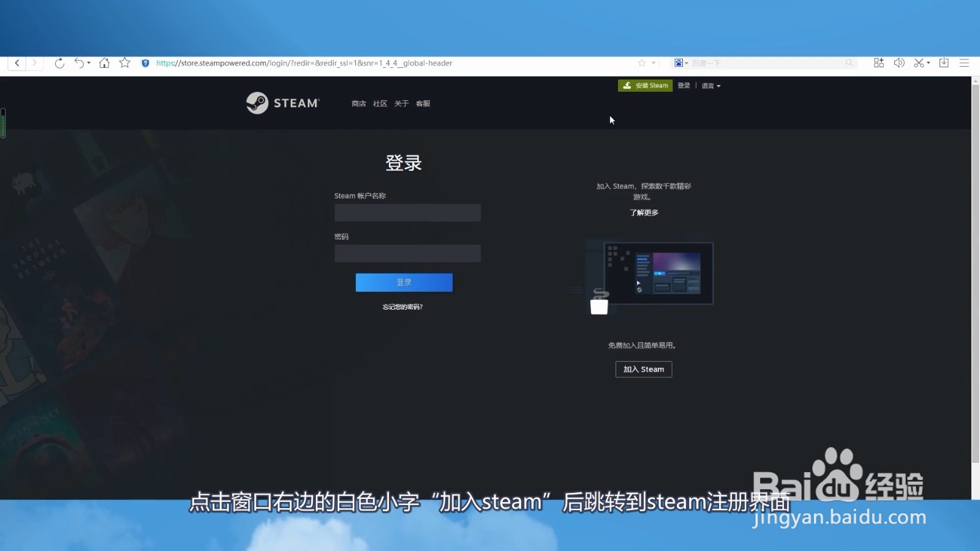Click the green 安装 Steam button
The image size is (980, 551).
tap(645, 86)
